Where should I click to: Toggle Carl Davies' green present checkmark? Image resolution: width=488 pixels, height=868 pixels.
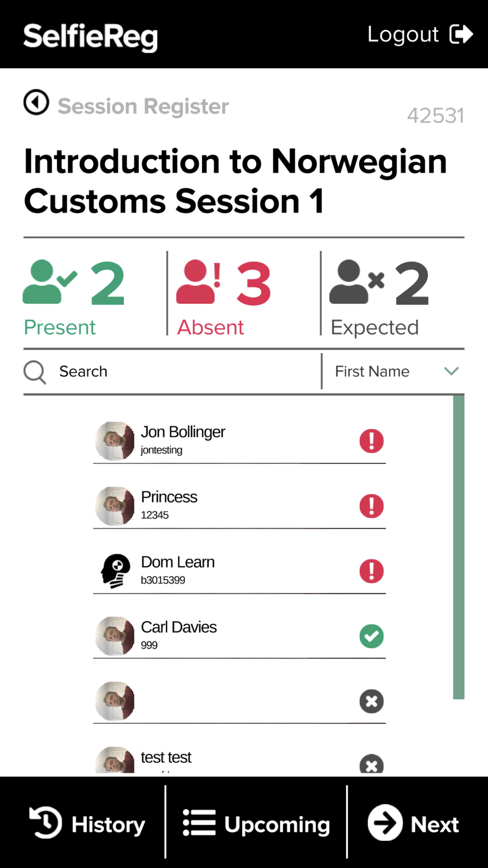[371, 636]
